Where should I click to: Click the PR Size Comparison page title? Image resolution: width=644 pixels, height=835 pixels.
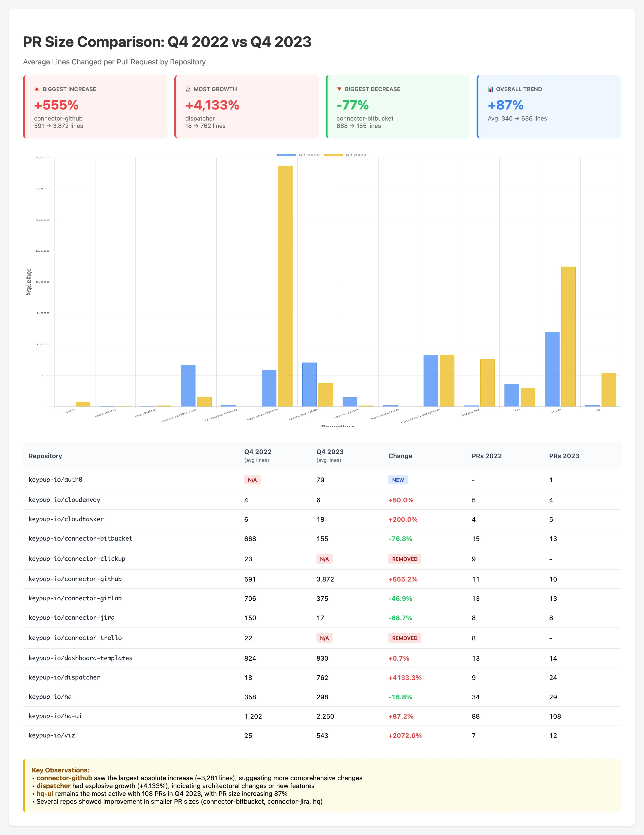click(167, 42)
